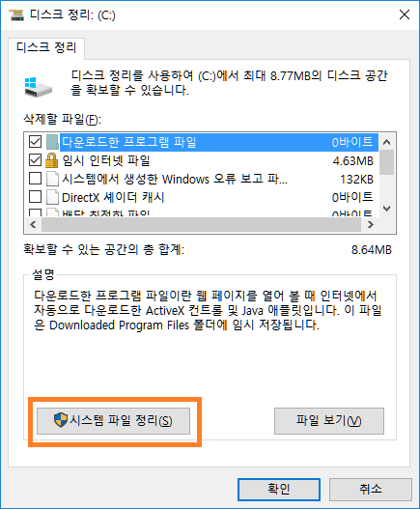Uncheck the 임시 인터넷 파일 checkbox
Viewport: 420px width, 509px height.
coord(35,159)
